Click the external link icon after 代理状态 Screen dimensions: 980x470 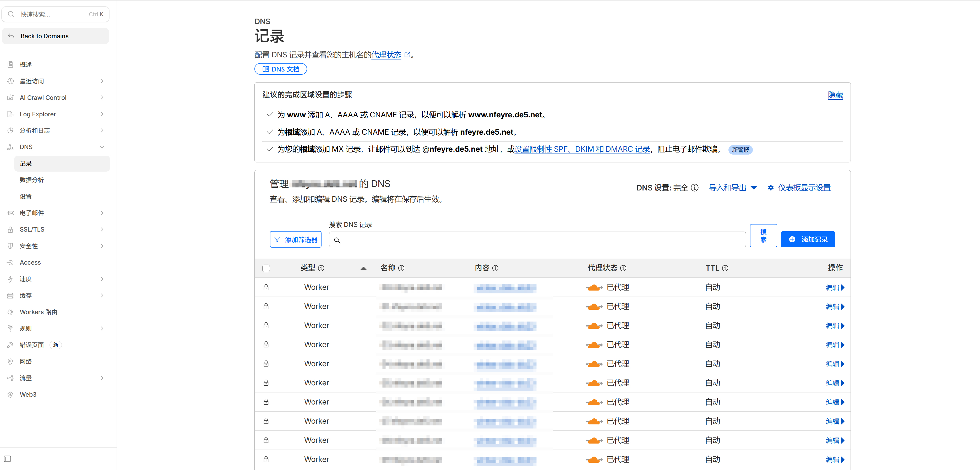(407, 55)
